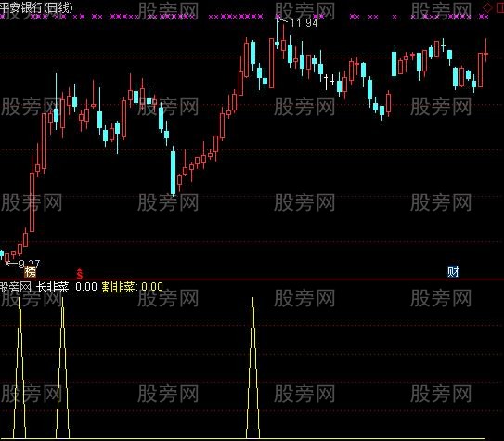Click the third yellow indicator spike
The image size is (504, 441).
coord(252,368)
